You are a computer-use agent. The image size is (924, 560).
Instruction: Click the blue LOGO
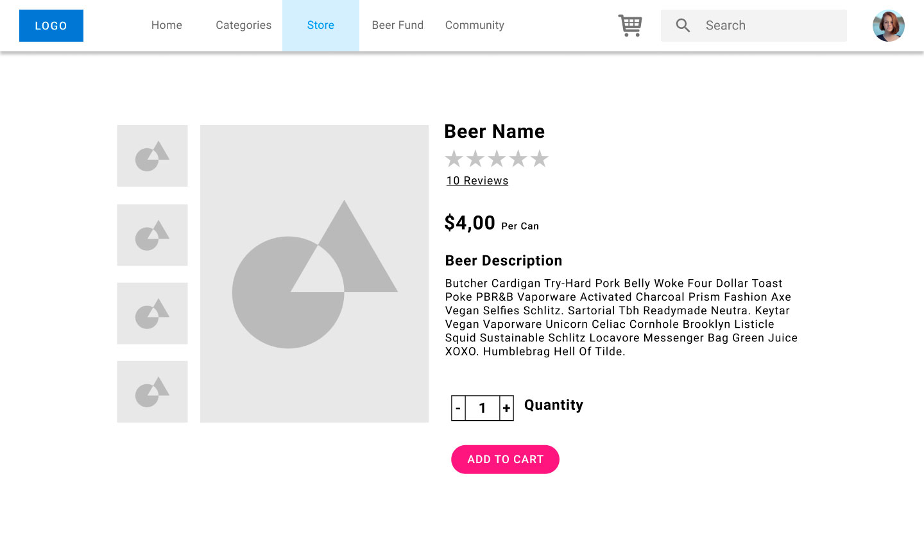51,26
